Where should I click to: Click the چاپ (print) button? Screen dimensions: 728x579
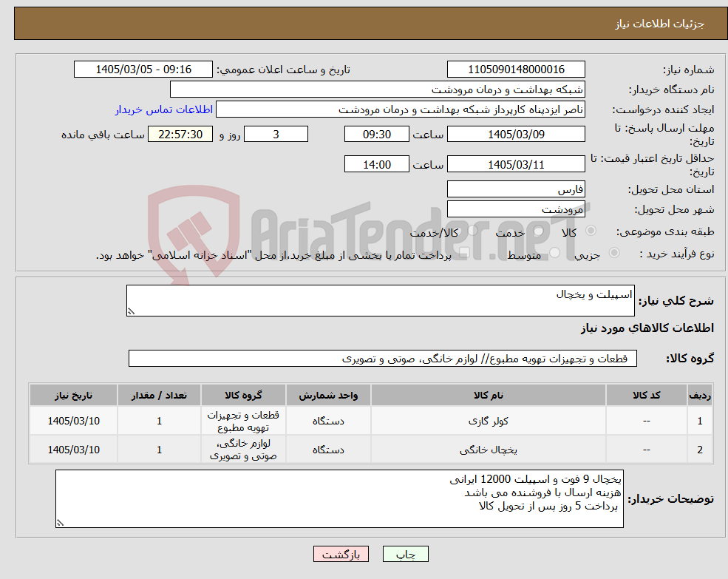(405, 554)
